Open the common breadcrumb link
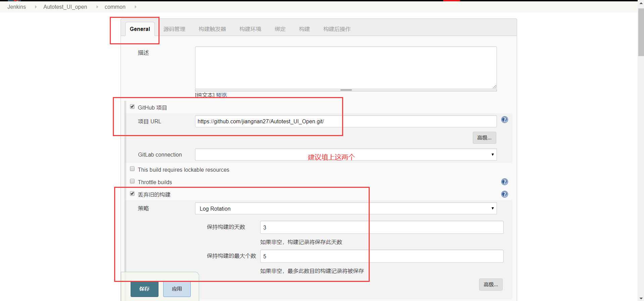This screenshot has height=301, width=644. (x=115, y=7)
